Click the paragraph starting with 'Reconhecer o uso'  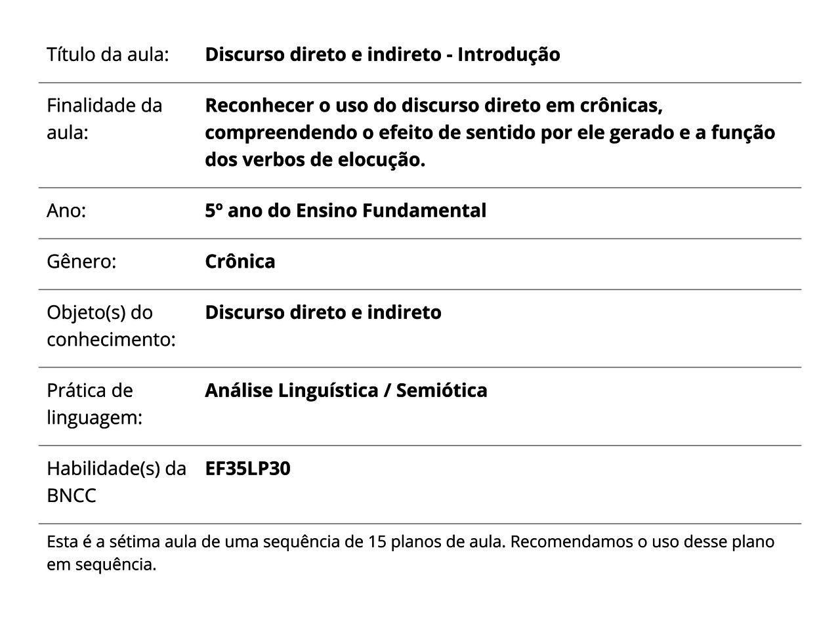coord(490,133)
